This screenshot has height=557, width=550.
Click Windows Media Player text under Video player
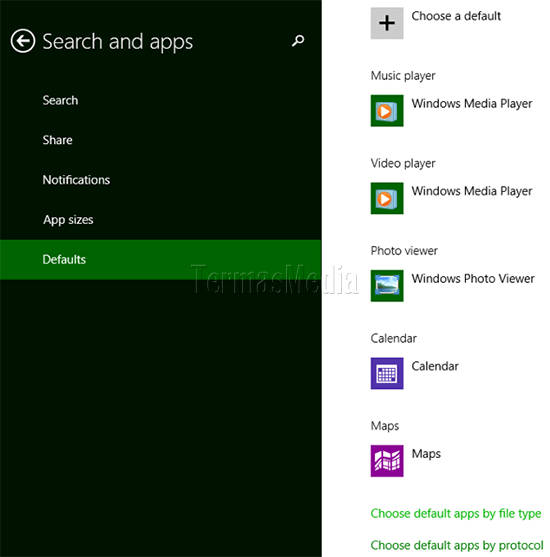tap(471, 191)
